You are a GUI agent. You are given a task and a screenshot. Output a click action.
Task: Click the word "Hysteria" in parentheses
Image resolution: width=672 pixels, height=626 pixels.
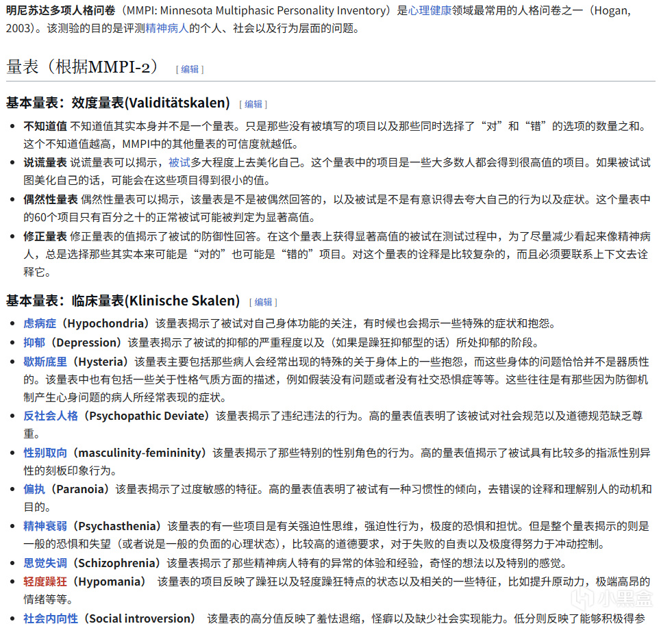coord(101,362)
